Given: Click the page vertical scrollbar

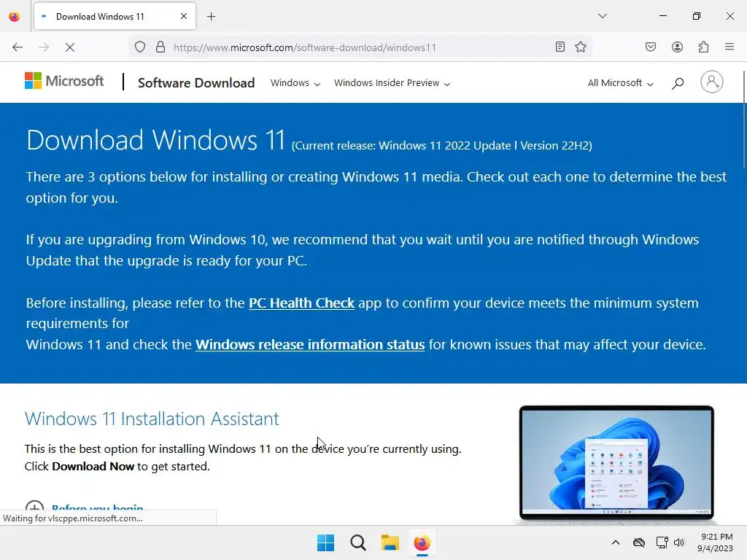Looking at the screenshot, I should click(743, 119).
